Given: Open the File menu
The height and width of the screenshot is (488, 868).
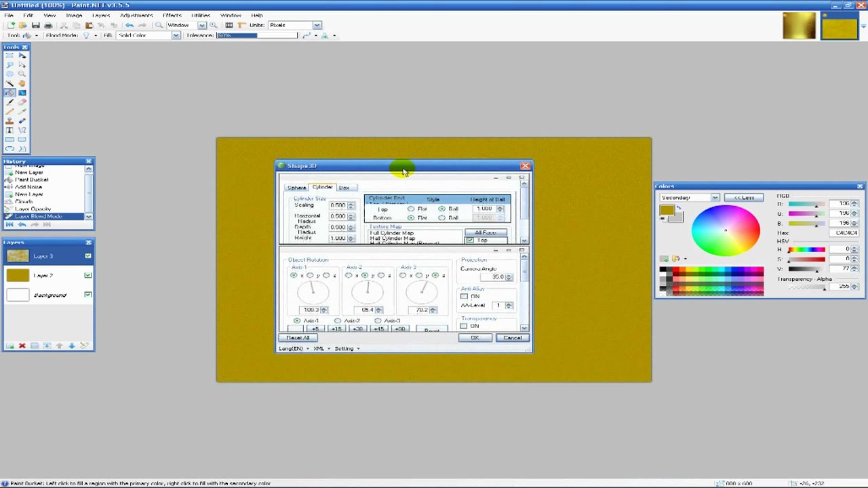Looking at the screenshot, I should click(9, 15).
